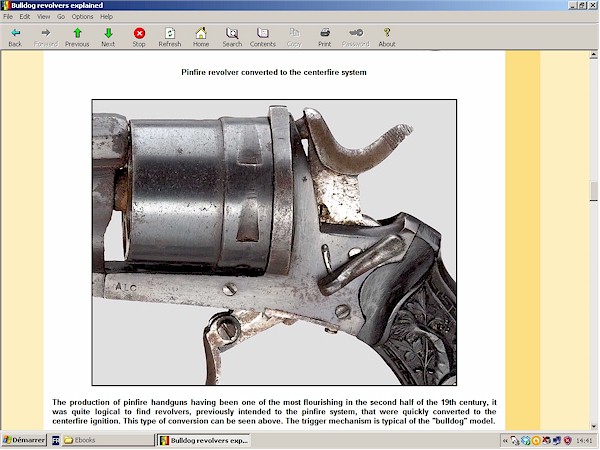
Task: Click the FR language indicator
Action: pos(55,440)
